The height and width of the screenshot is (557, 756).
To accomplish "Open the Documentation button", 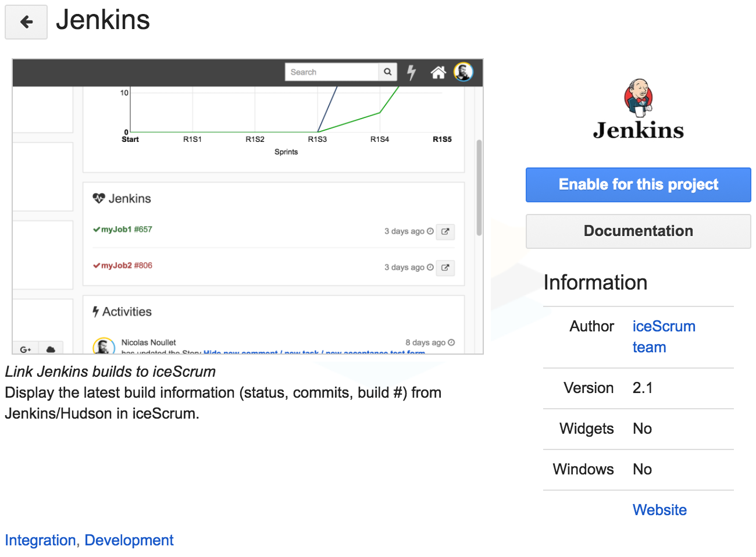I will pyautogui.click(x=638, y=231).
